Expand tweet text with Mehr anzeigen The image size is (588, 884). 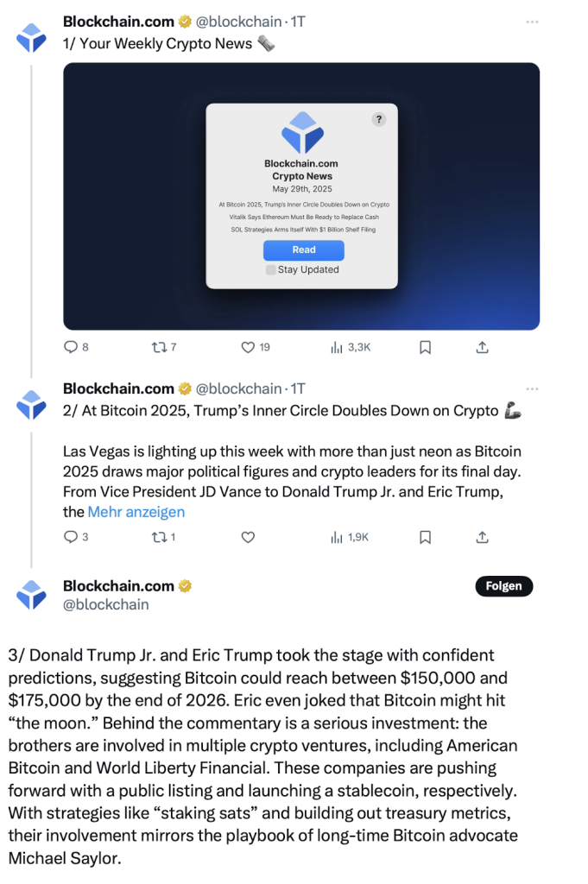[136, 512]
